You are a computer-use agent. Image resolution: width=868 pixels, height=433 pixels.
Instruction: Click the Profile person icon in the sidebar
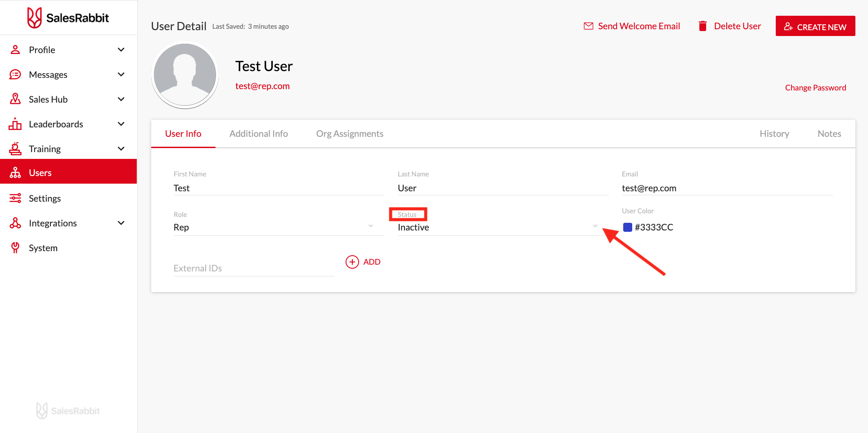tap(15, 50)
